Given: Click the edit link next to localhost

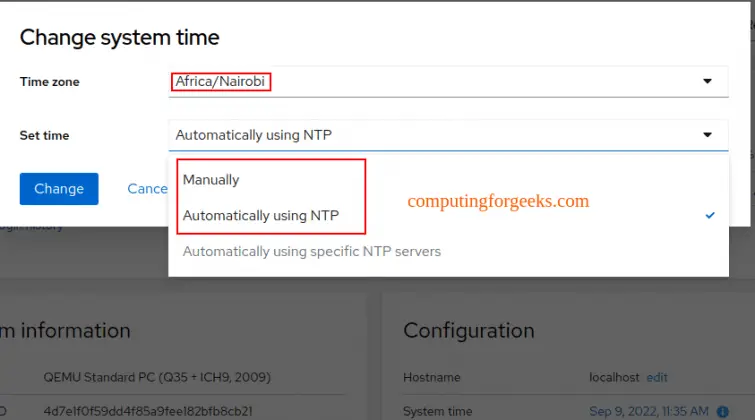Looking at the screenshot, I should [x=657, y=377].
